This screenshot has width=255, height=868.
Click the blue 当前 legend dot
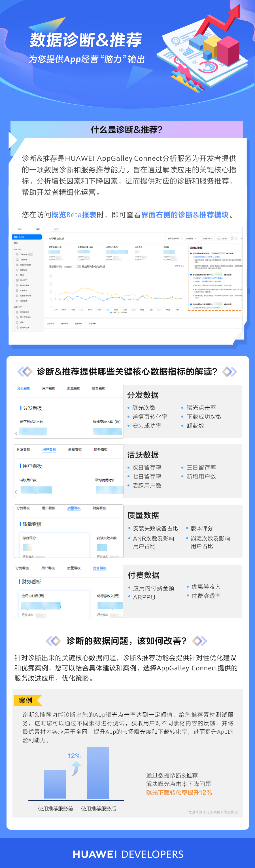111,312
